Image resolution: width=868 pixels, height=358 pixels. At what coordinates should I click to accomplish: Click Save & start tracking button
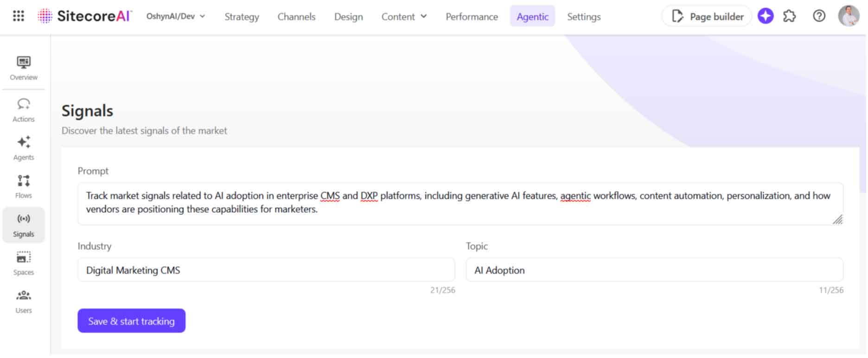point(131,321)
